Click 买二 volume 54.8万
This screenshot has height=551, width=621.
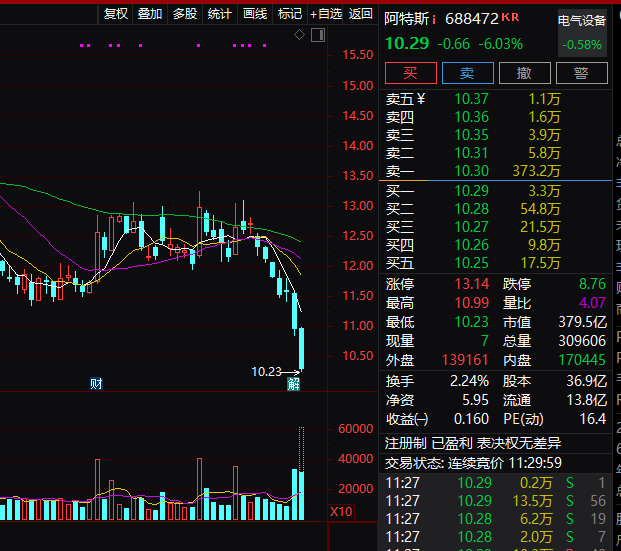point(540,209)
